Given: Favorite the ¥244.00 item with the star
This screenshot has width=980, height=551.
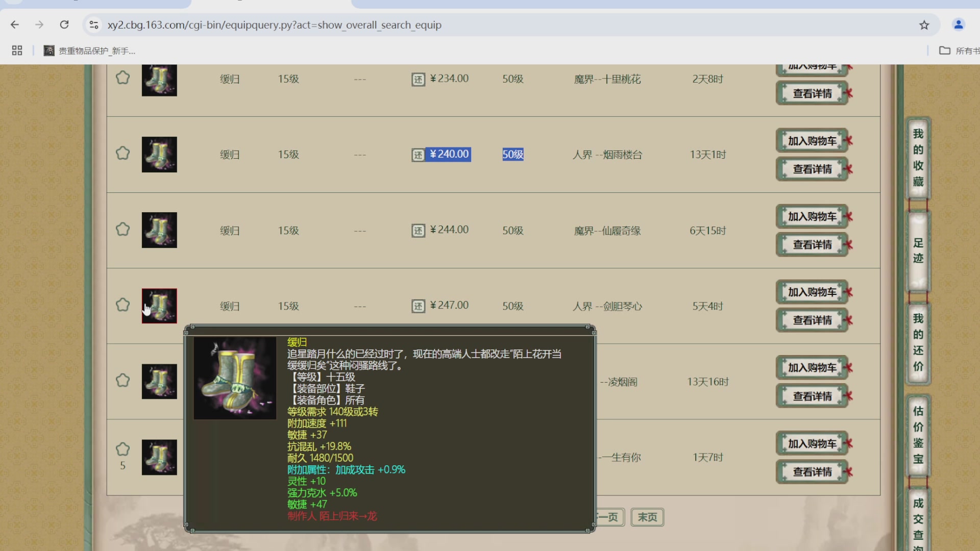Looking at the screenshot, I should tap(122, 230).
